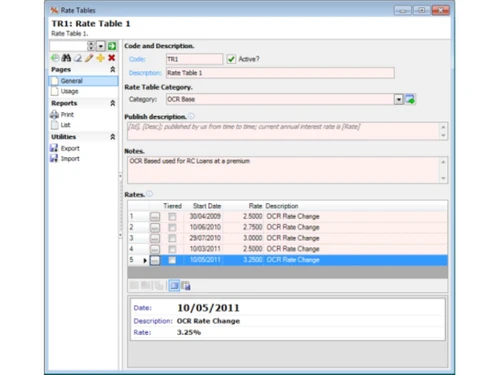Click the record stepper beside search box
The width and height of the screenshot is (500, 375).
(91, 46)
